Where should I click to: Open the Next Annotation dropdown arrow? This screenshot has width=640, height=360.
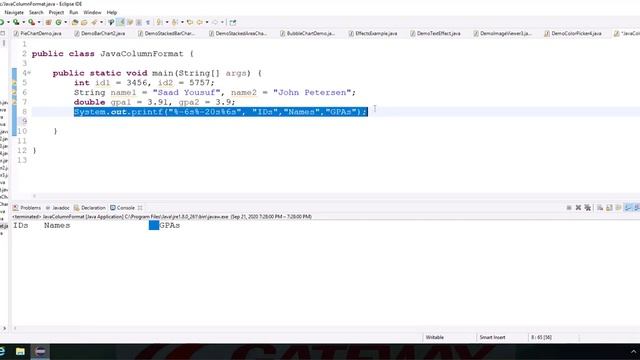pos(167,22)
